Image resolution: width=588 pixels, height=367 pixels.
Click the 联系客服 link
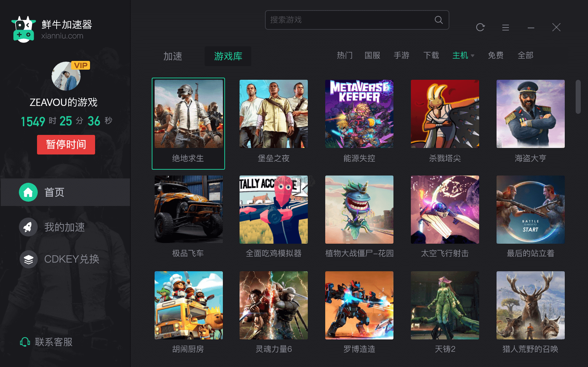54,342
